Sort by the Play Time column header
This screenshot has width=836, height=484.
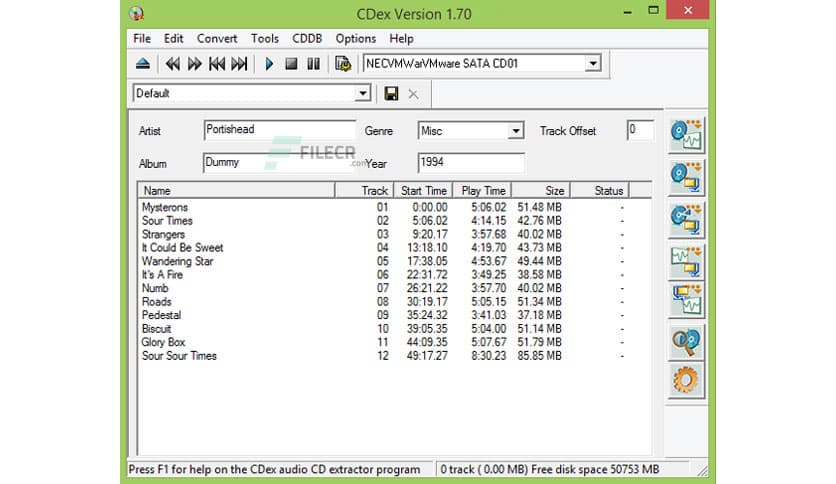click(x=483, y=190)
